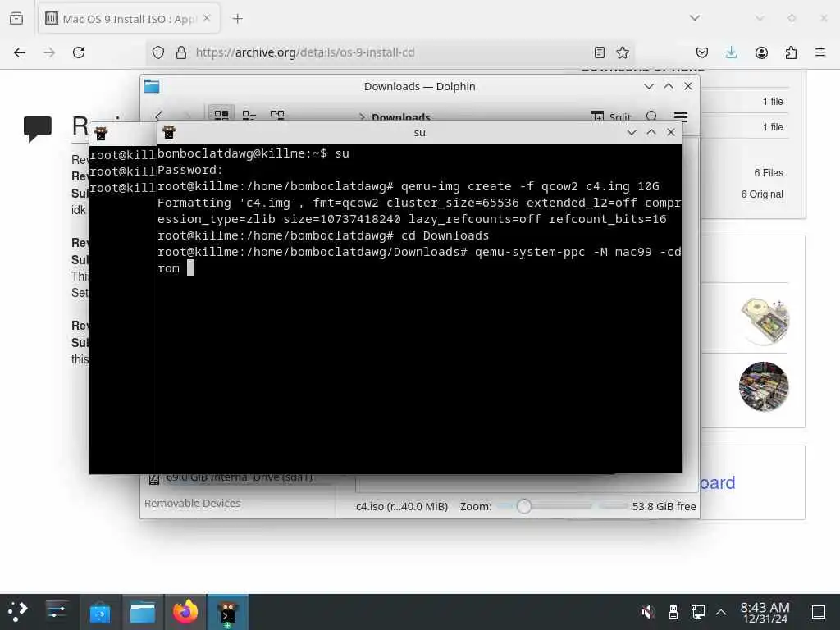This screenshot has width=840, height=630.
Task: Open Firefox application hamburger menu
Action: pyautogui.click(x=820, y=52)
